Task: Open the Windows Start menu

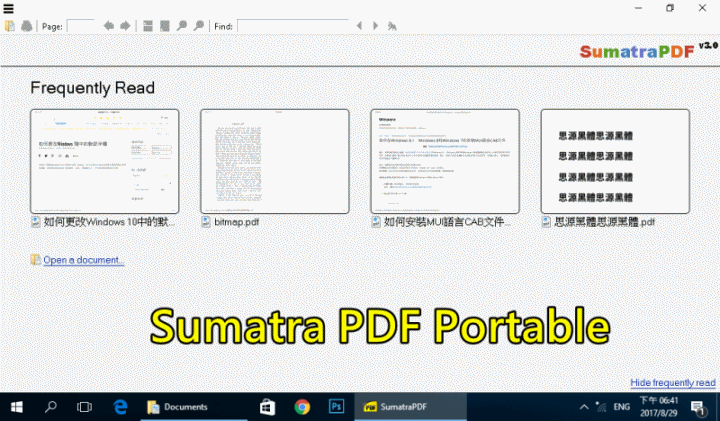Action: [x=17, y=407]
